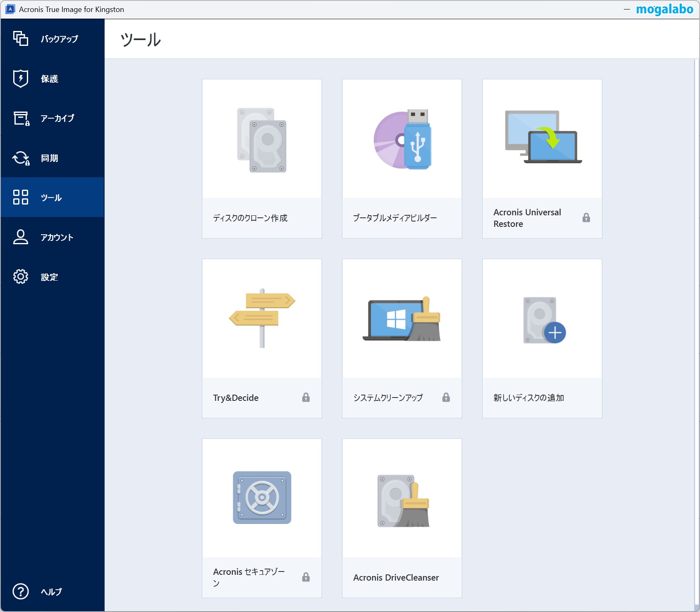Open システムクリーンアップ tool

point(401,338)
